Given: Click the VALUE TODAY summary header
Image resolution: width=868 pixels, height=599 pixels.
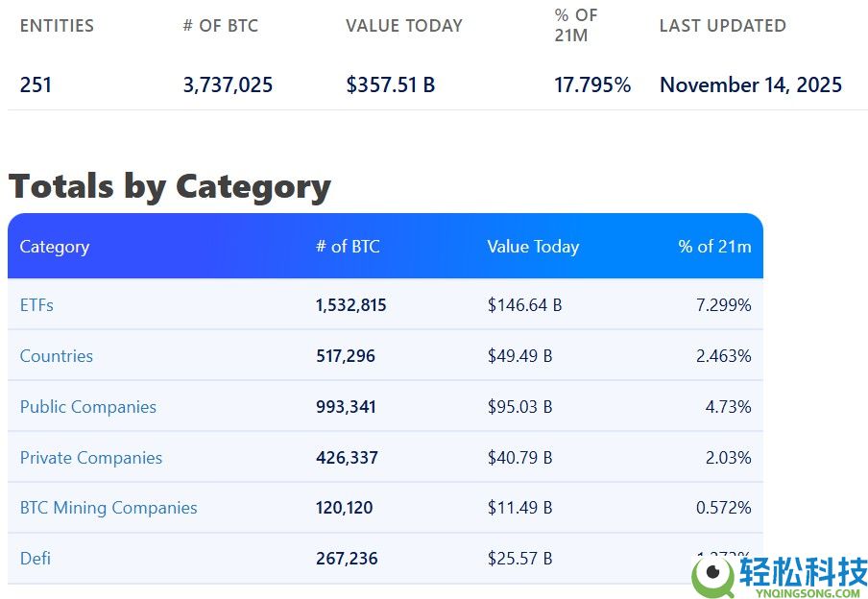Looking at the screenshot, I should pyautogui.click(x=404, y=26).
